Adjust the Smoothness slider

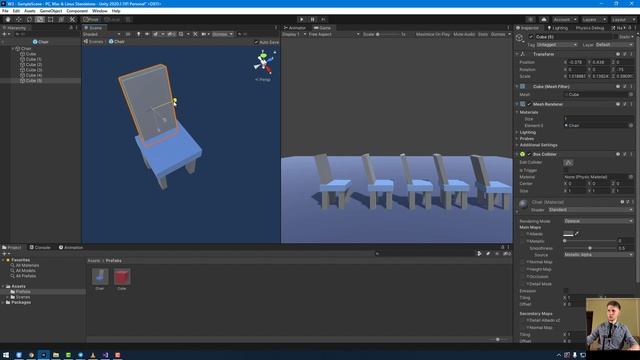590,248
